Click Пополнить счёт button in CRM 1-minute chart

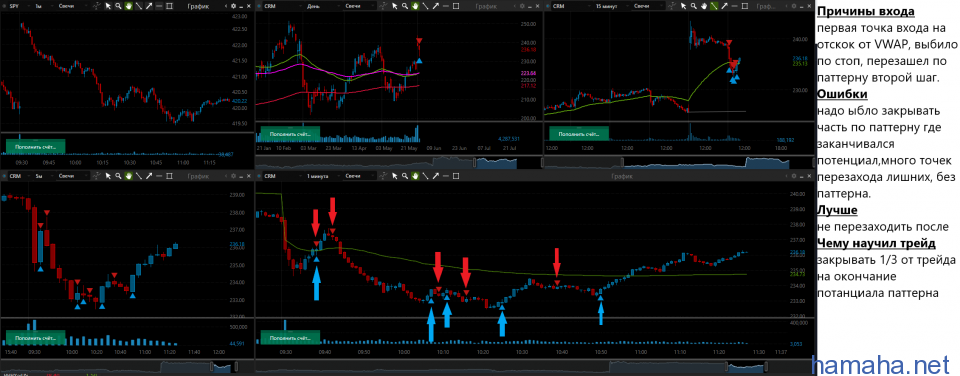tap(290, 337)
